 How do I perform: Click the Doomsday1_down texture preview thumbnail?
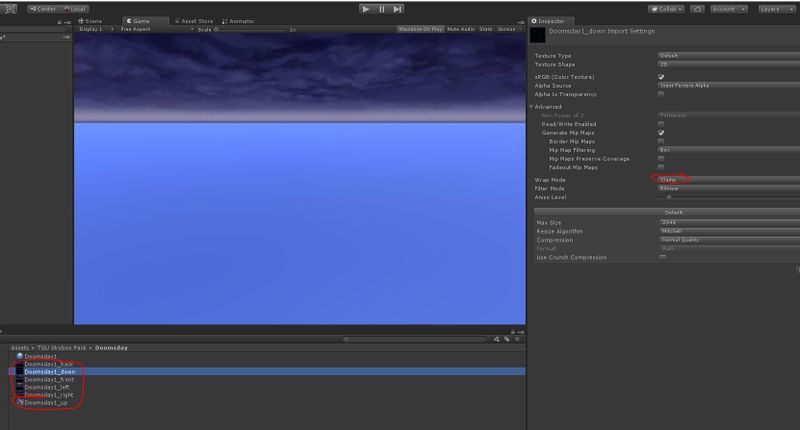[x=537, y=35]
